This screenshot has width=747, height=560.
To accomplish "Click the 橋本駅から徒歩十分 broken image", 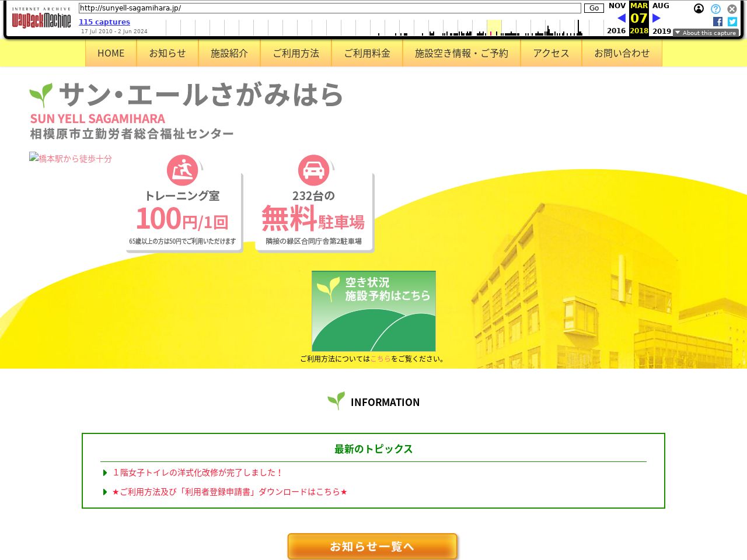I will 71,158.
